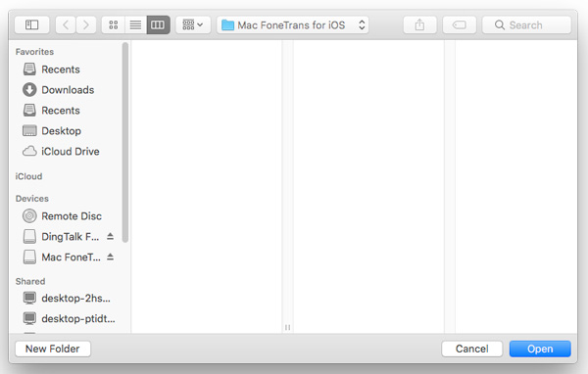Click the Open button

pyautogui.click(x=540, y=349)
